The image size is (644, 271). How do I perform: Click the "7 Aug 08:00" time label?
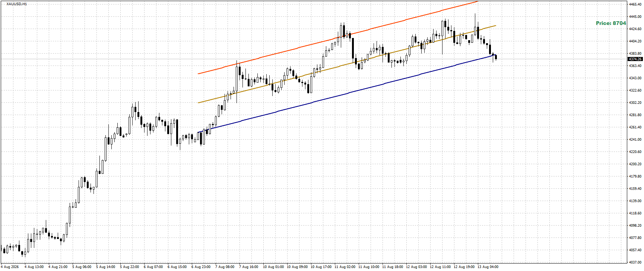coord(225,267)
